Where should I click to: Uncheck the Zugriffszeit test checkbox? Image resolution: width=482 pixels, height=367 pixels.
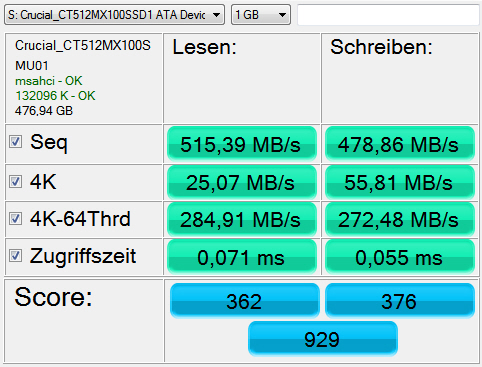(x=15, y=256)
